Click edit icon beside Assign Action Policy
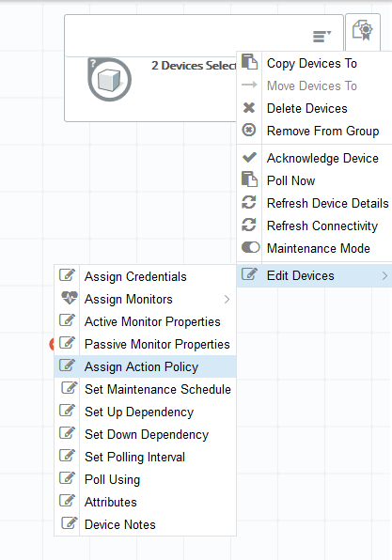This screenshot has height=560, width=392. (x=67, y=365)
